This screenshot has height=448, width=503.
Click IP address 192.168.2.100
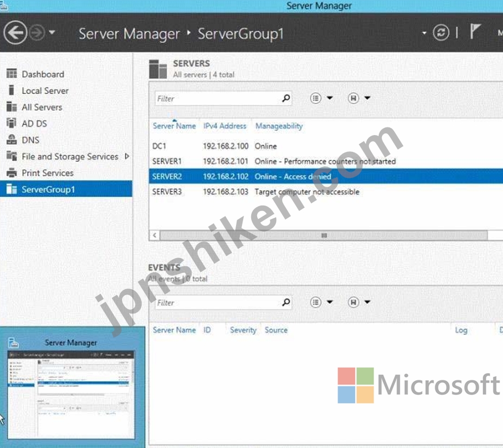(x=226, y=146)
